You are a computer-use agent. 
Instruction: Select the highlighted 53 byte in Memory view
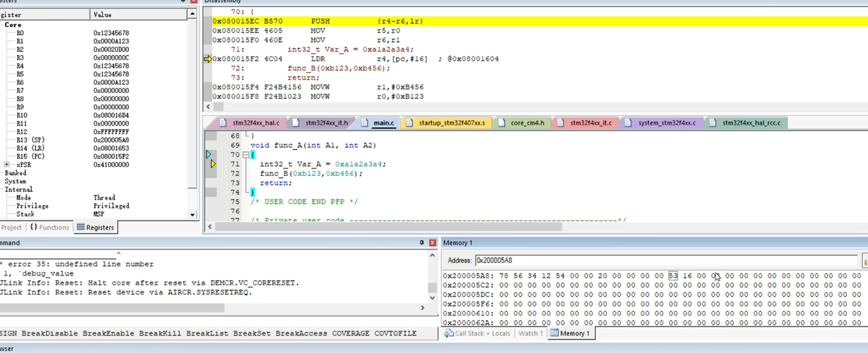[673, 276]
